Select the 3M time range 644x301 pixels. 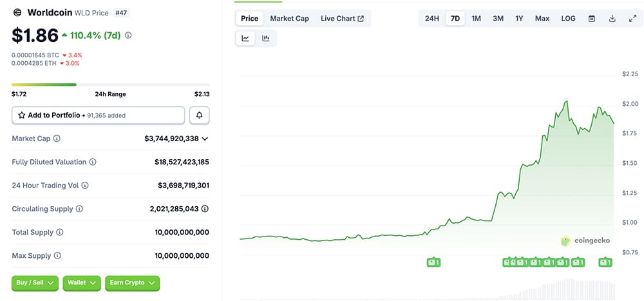498,19
